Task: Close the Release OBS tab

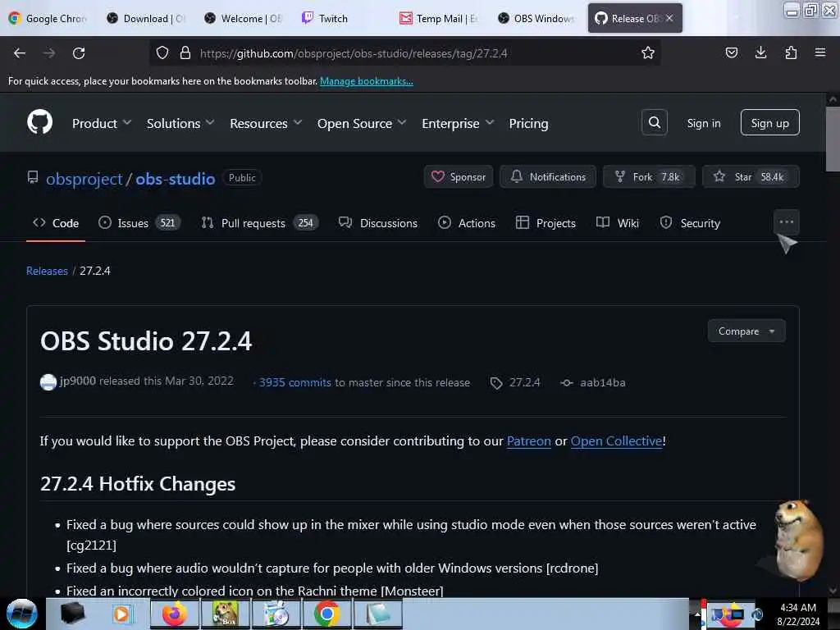Action: pyautogui.click(x=669, y=18)
